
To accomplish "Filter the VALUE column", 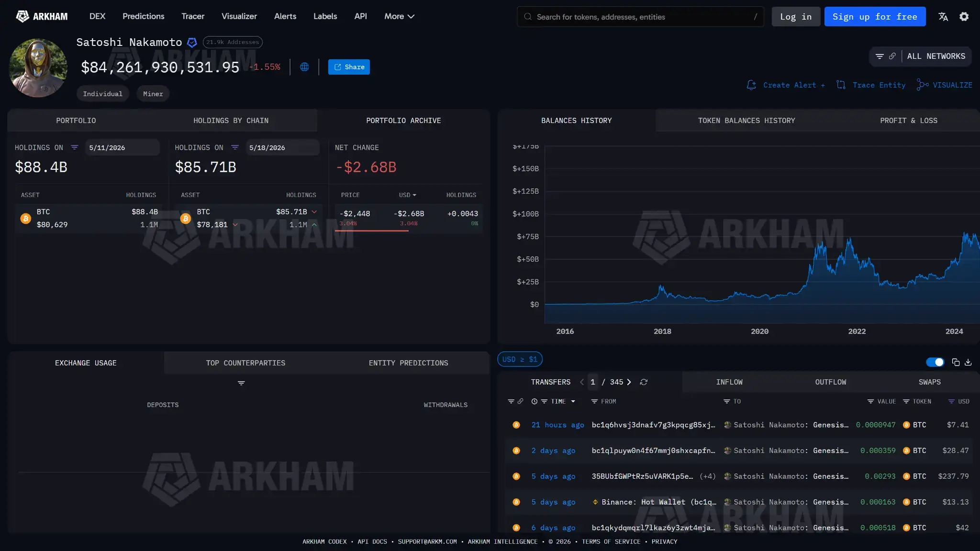I will (x=870, y=401).
